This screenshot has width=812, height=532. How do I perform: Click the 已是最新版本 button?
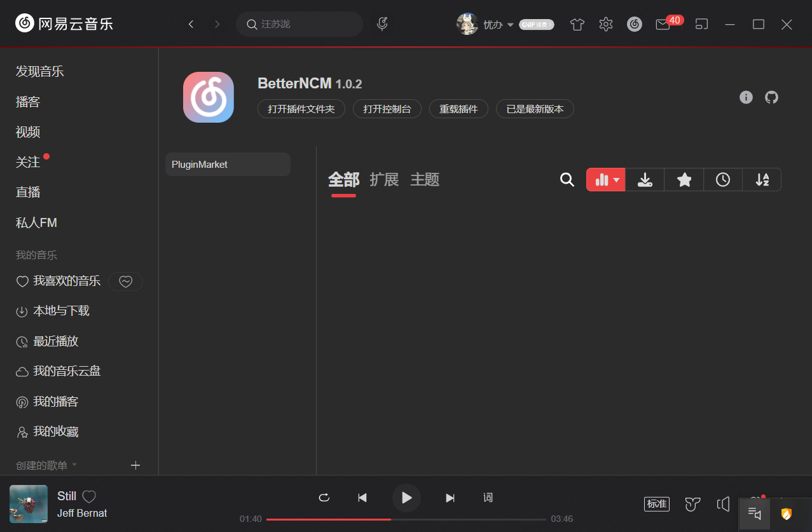(535, 109)
